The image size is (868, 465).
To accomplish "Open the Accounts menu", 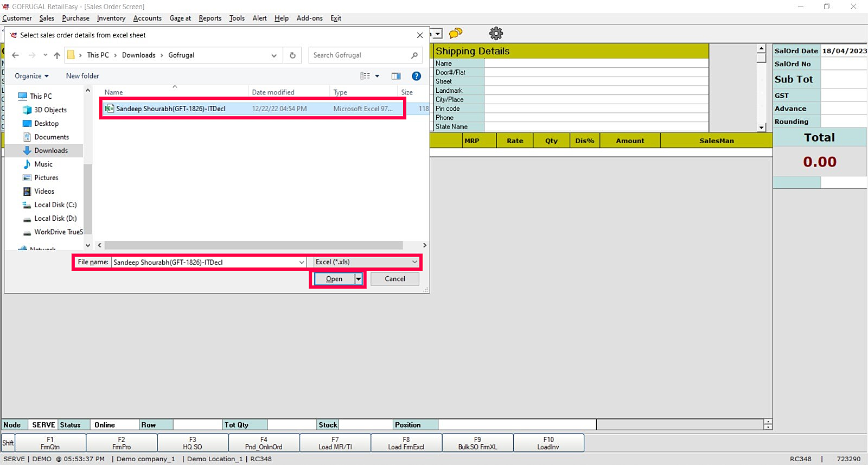I will pyautogui.click(x=147, y=18).
